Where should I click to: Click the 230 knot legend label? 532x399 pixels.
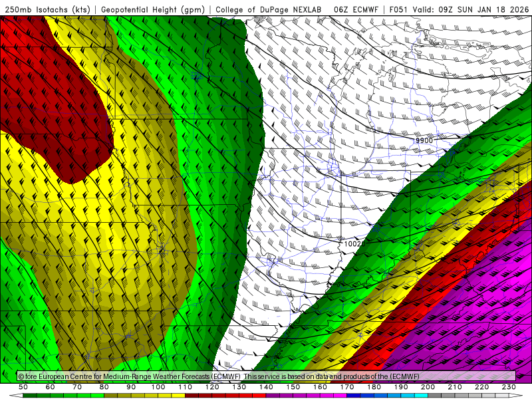509,387
